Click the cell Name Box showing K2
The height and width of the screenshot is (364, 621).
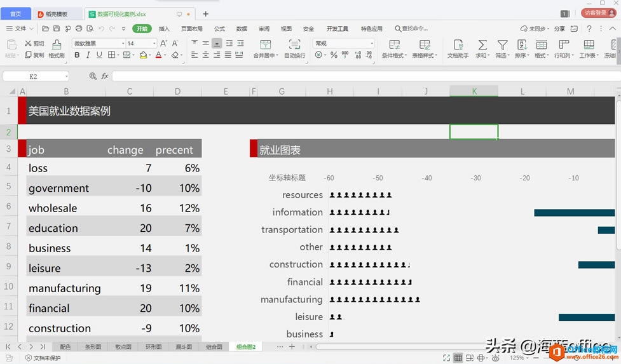(x=33, y=76)
